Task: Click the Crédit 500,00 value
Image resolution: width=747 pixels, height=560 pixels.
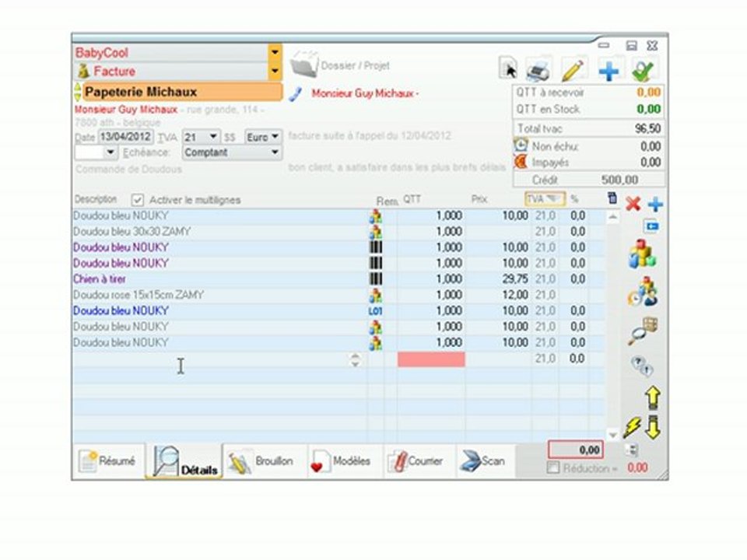Action: tap(619, 180)
